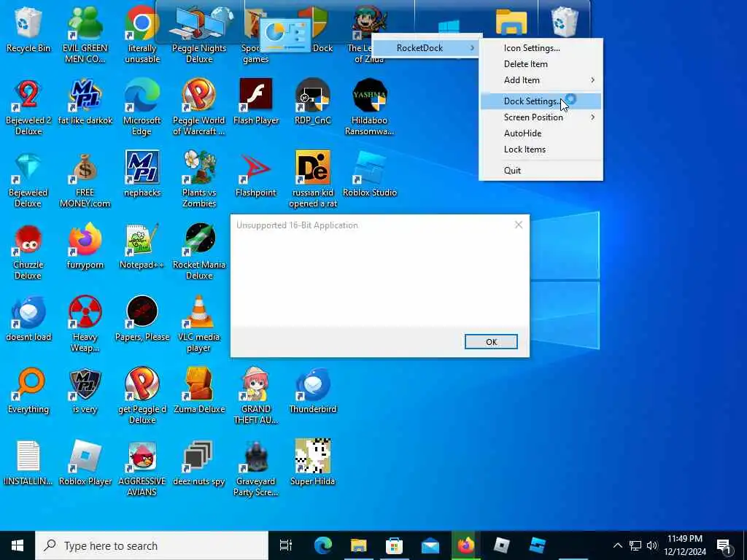
Task: Select Plants vs Zombies desktop icon
Action: (x=199, y=179)
